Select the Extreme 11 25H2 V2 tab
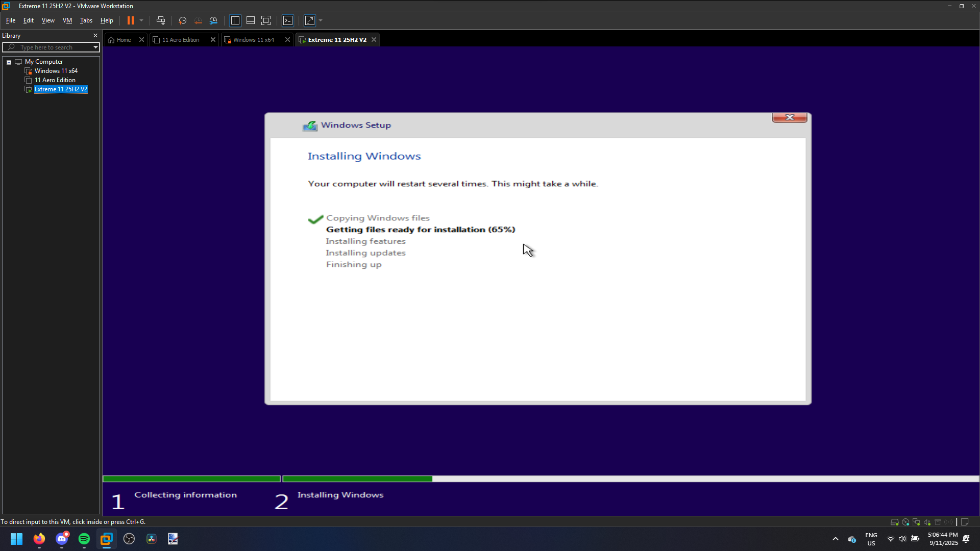Image resolution: width=980 pixels, height=551 pixels. click(337, 40)
